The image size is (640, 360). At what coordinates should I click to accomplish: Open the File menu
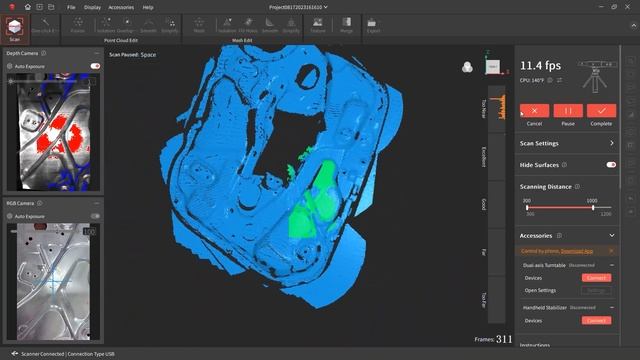71,7
